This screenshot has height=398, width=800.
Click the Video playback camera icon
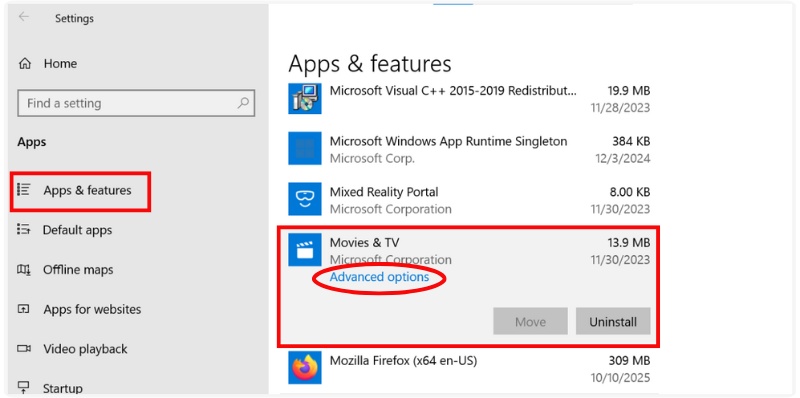pos(23,349)
